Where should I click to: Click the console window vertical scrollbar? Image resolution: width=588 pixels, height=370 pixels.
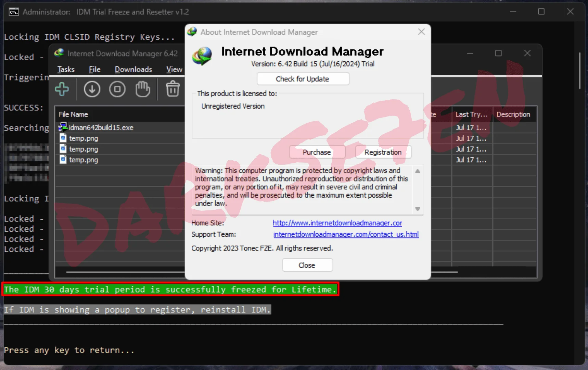579,71
